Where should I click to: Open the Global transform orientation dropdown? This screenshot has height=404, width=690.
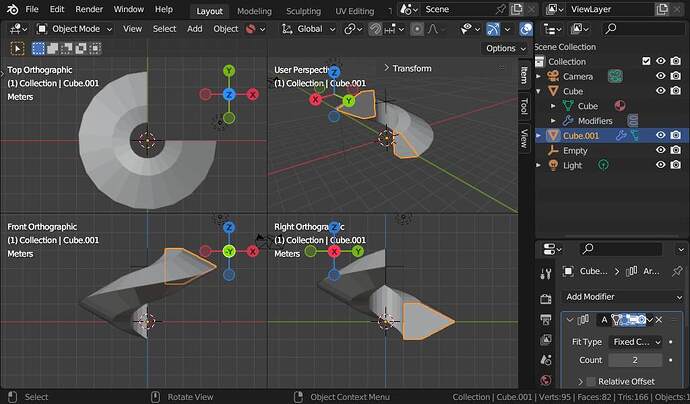308,29
